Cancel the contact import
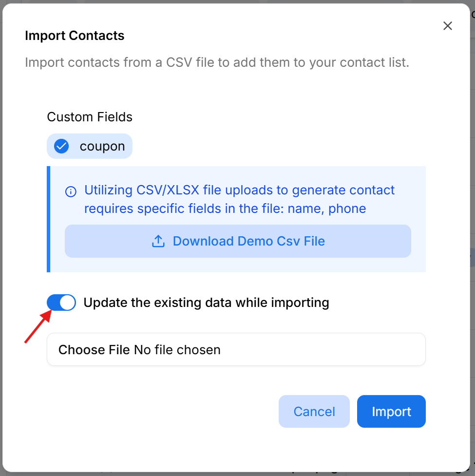The image size is (475, 476). (x=314, y=411)
